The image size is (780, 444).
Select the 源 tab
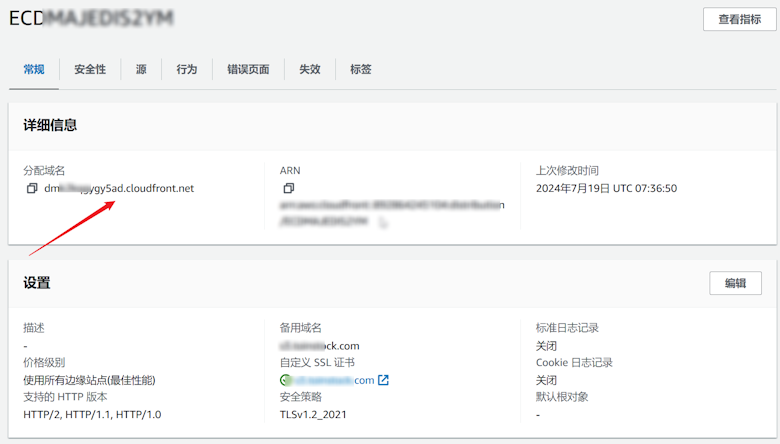pos(141,69)
